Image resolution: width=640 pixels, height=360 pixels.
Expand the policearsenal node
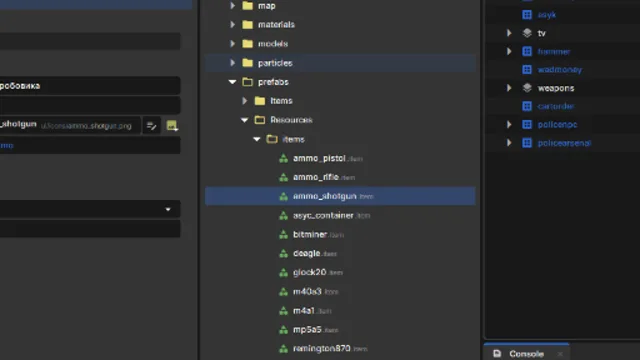click(509, 143)
